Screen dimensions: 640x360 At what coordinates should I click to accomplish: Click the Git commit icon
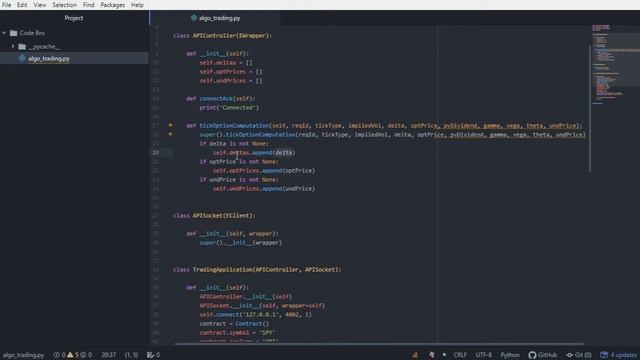pos(570,355)
